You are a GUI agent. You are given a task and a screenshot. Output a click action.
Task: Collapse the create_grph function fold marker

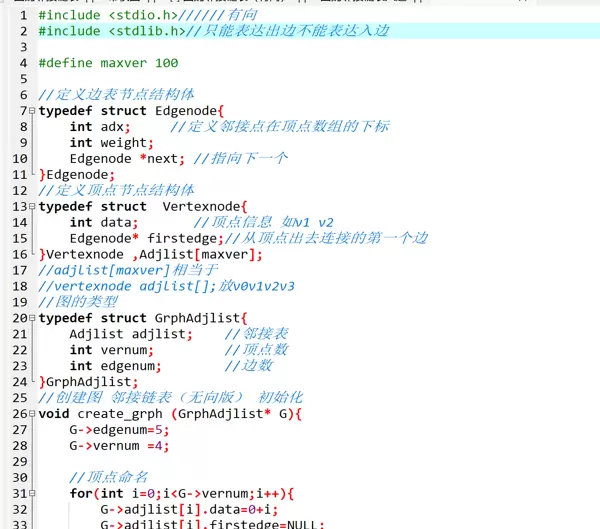(33, 414)
